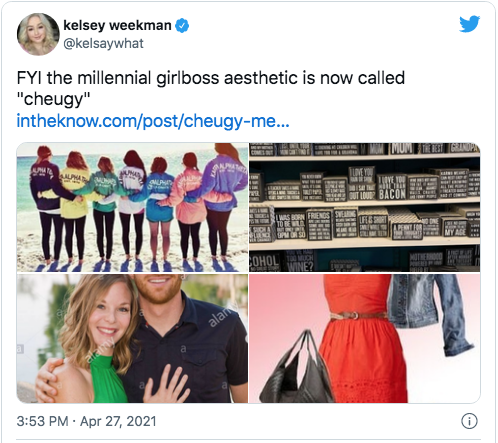
Task: Open the intheknow.com cheugy article link
Action: [x=153, y=121]
